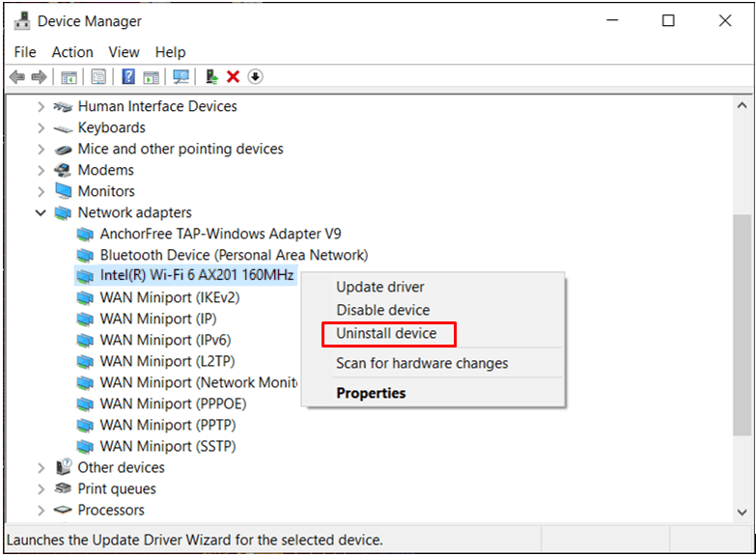This screenshot has width=756, height=556.
Task: Select WAN Miniport (PPTP)
Action: tap(168, 425)
